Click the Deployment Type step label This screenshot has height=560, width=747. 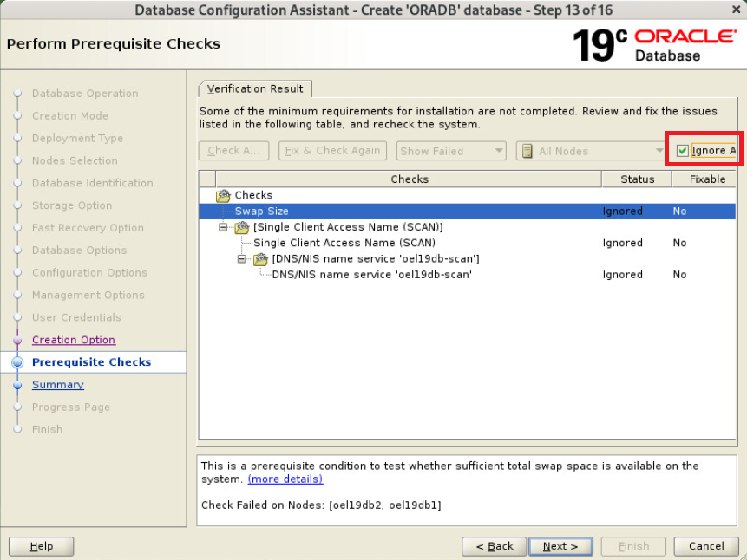click(77, 138)
